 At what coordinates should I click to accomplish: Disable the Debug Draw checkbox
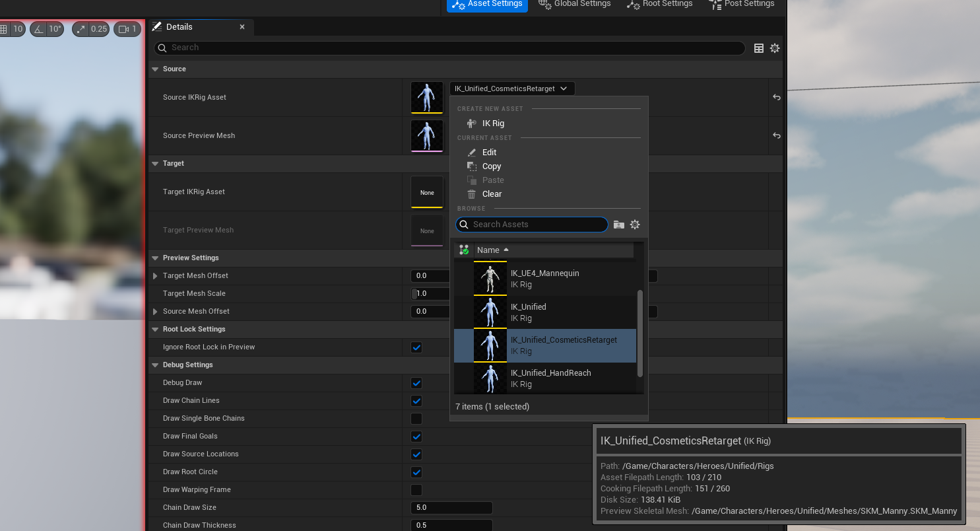416,383
